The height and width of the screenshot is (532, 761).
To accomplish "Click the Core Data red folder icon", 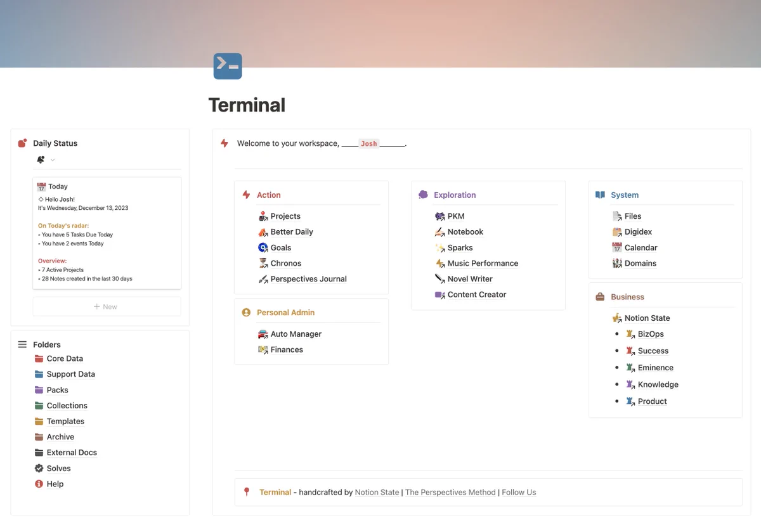I will 39,359.
